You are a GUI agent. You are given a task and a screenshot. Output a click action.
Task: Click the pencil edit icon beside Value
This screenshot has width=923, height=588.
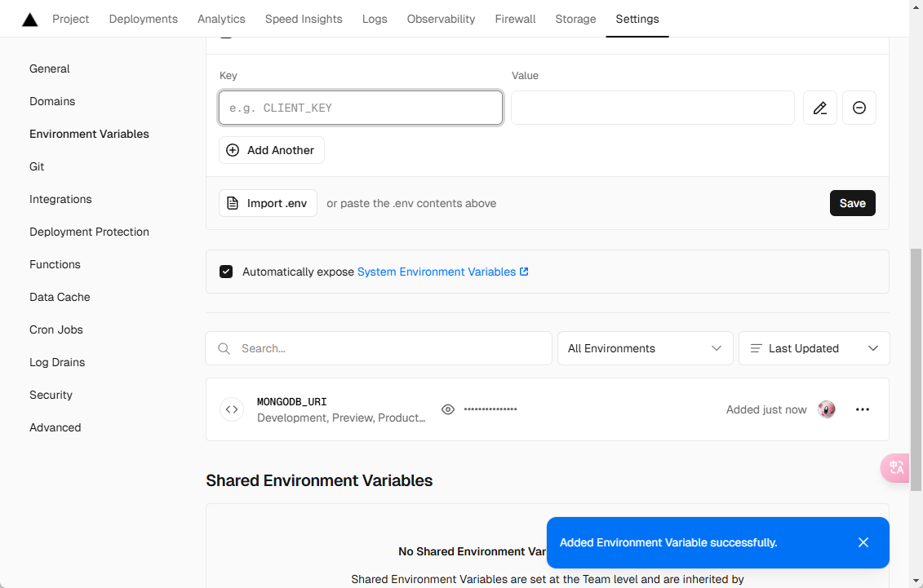point(820,108)
